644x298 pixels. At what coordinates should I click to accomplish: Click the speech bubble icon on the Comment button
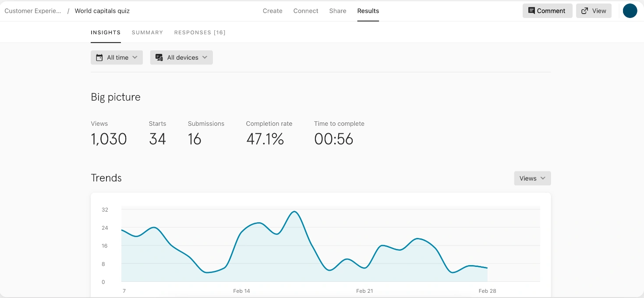[532, 11]
